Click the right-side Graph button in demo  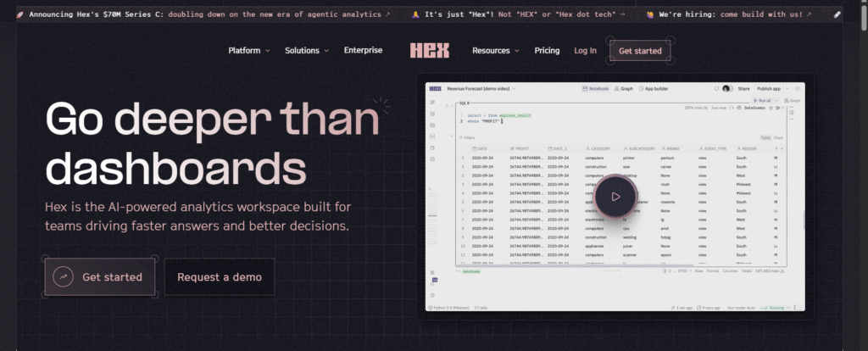[793, 101]
